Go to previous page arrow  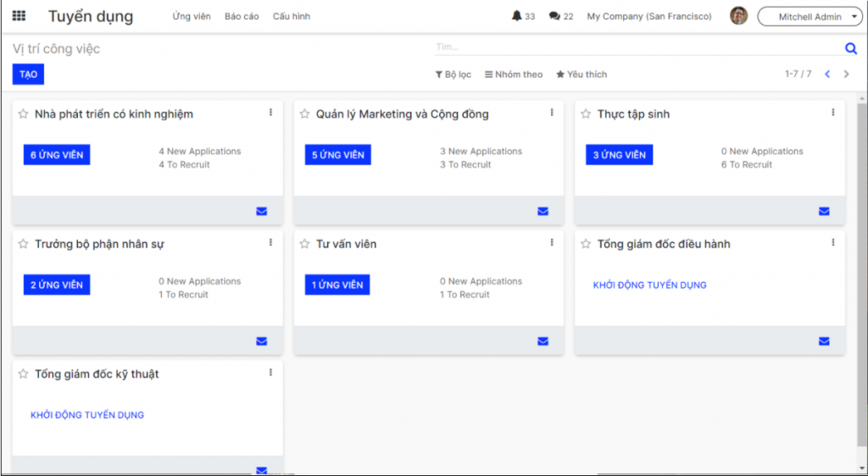827,74
